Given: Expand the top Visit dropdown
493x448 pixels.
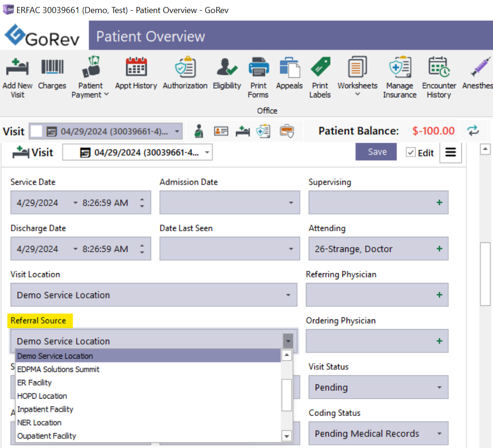Looking at the screenshot, I should (177, 131).
